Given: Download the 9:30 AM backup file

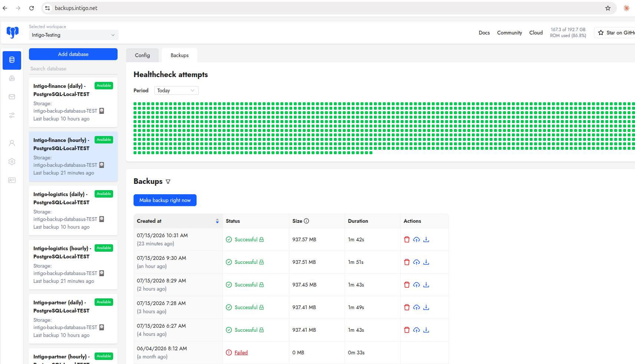Looking at the screenshot, I should coord(426,262).
